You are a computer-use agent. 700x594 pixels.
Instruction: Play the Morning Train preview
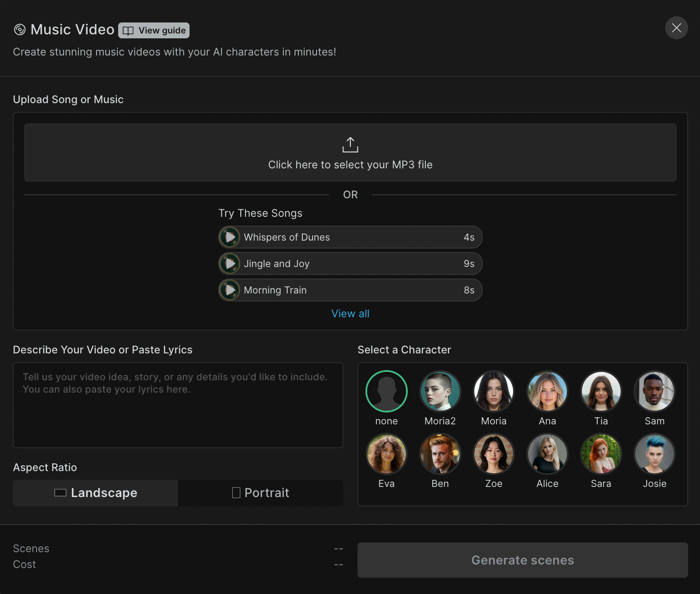pos(230,290)
